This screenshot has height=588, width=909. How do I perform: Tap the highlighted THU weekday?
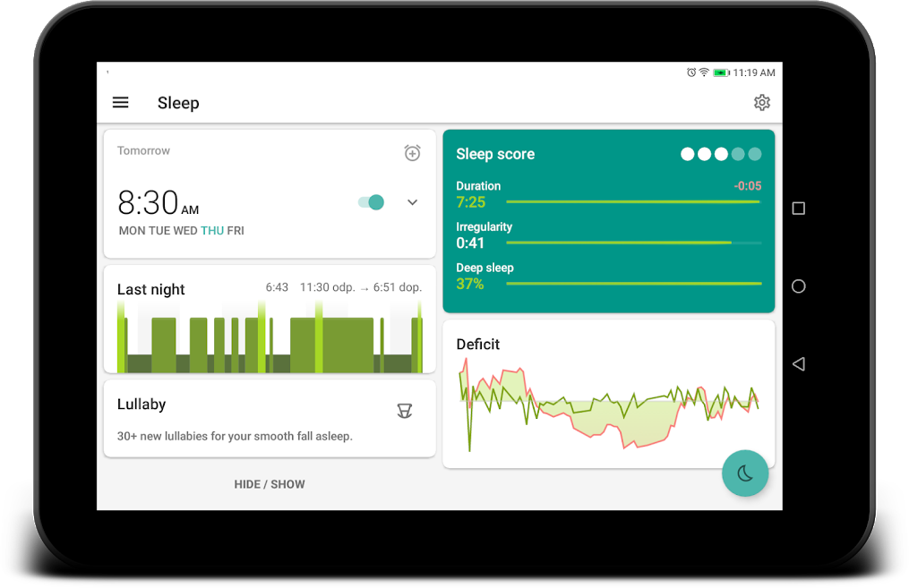(x=212, y=231)
